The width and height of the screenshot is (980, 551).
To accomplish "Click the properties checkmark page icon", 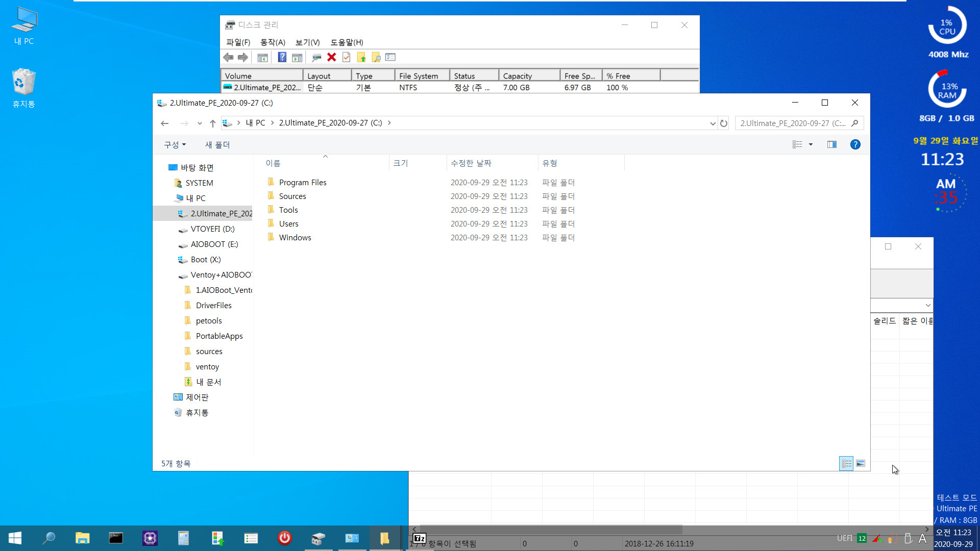I will (347, 57).
